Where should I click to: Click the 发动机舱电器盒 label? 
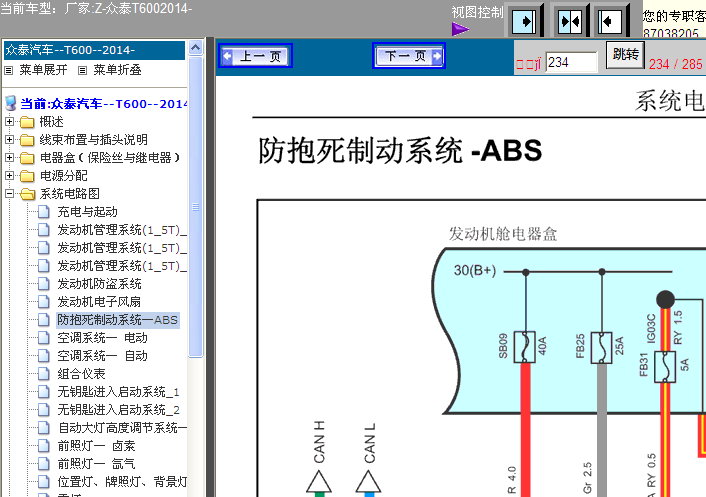click(503, 234)
